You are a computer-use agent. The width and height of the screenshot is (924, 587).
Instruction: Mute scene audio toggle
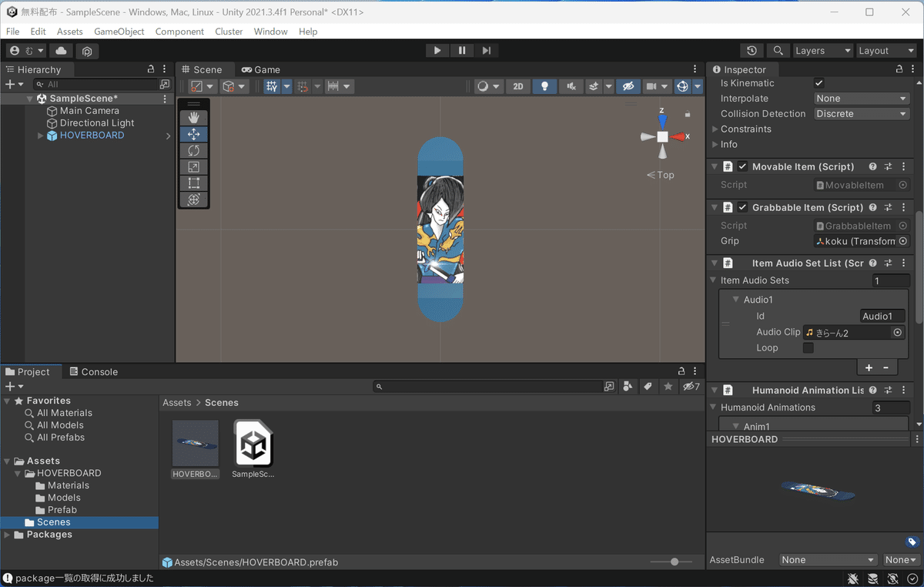(571, 86)
